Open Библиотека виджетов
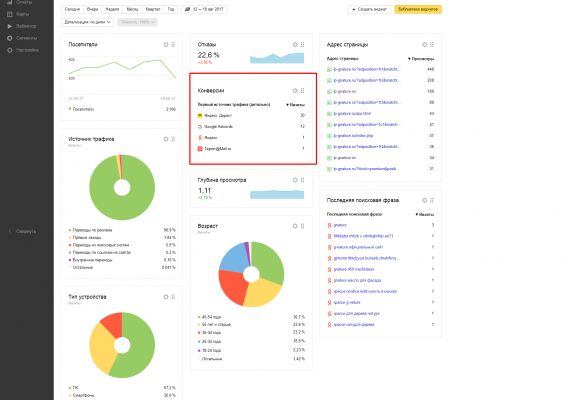Viewport: 567px width, 400px height. 418,9
